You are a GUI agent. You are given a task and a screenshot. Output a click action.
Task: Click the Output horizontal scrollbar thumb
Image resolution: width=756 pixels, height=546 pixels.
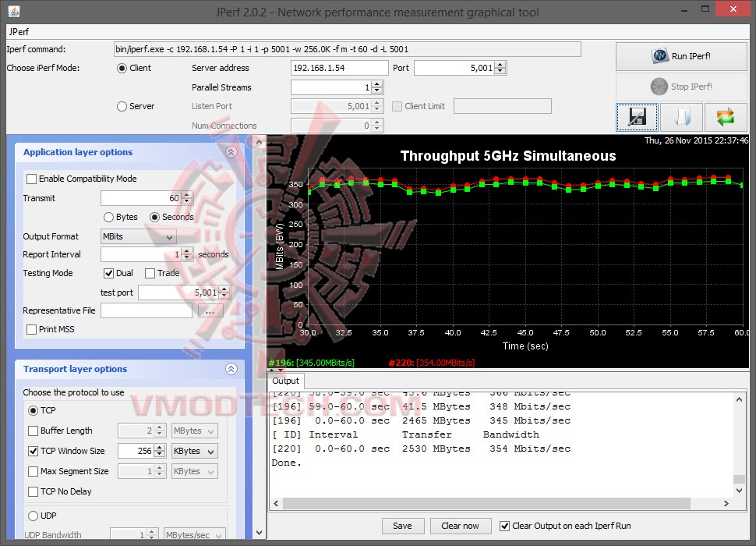pyautogui.click(x=486, y=503)
